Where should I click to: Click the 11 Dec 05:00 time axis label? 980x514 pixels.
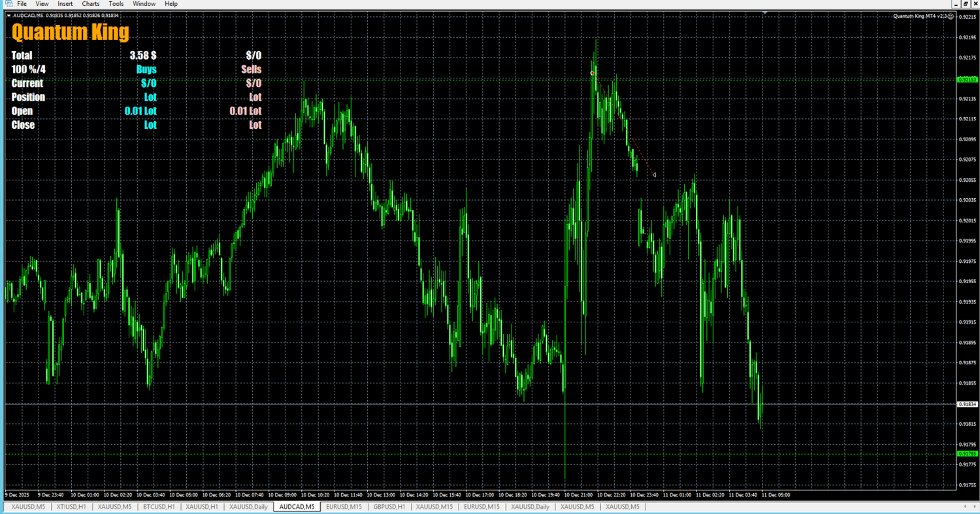pyautogui.click(x=776, y=495)
